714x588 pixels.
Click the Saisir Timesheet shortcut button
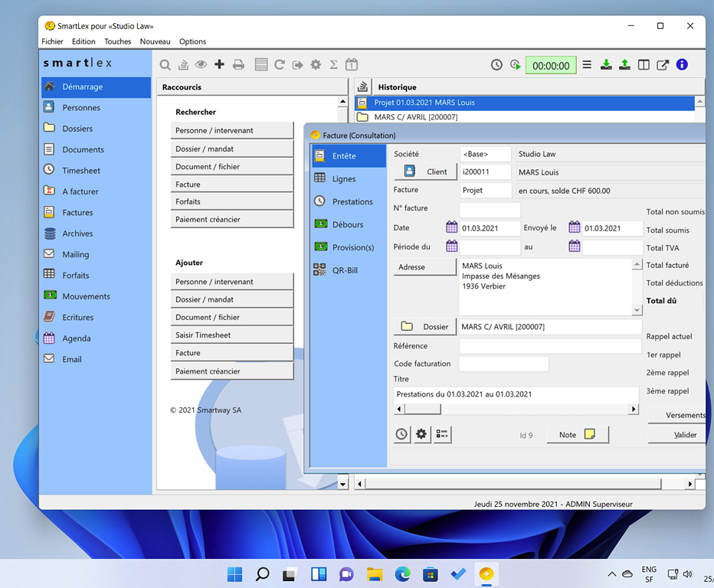coord(231,335)
